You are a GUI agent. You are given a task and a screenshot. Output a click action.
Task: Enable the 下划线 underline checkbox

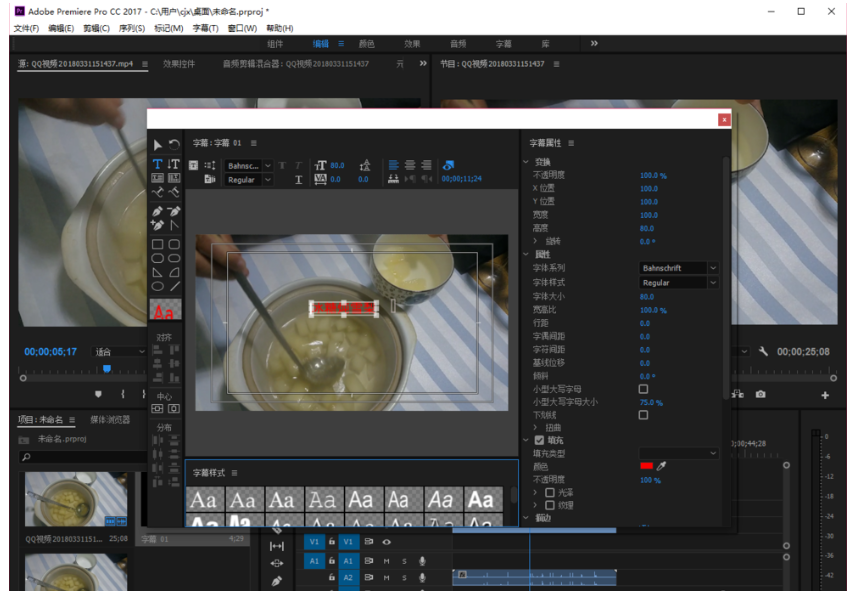click(x=643, y=415)
